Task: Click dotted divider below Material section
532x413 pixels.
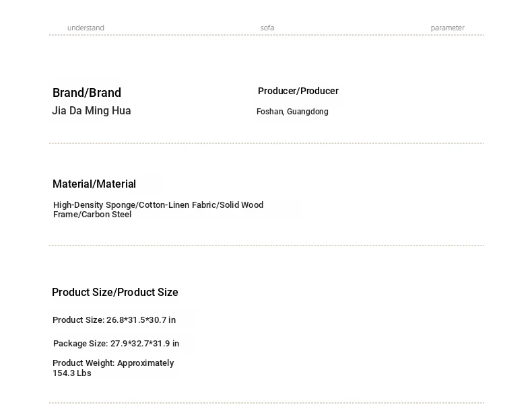Action: (x=267, y=246)
